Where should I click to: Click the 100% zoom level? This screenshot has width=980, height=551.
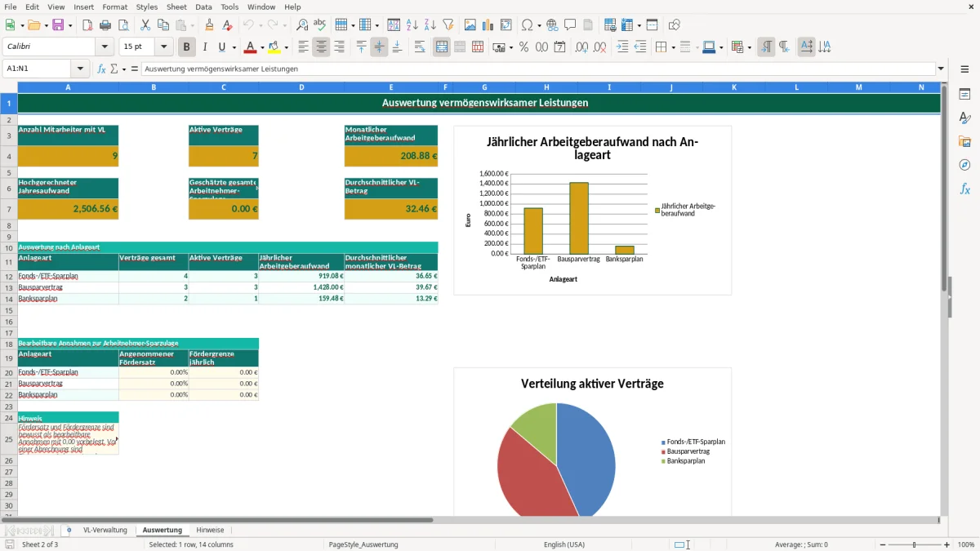tap(965, 544)
